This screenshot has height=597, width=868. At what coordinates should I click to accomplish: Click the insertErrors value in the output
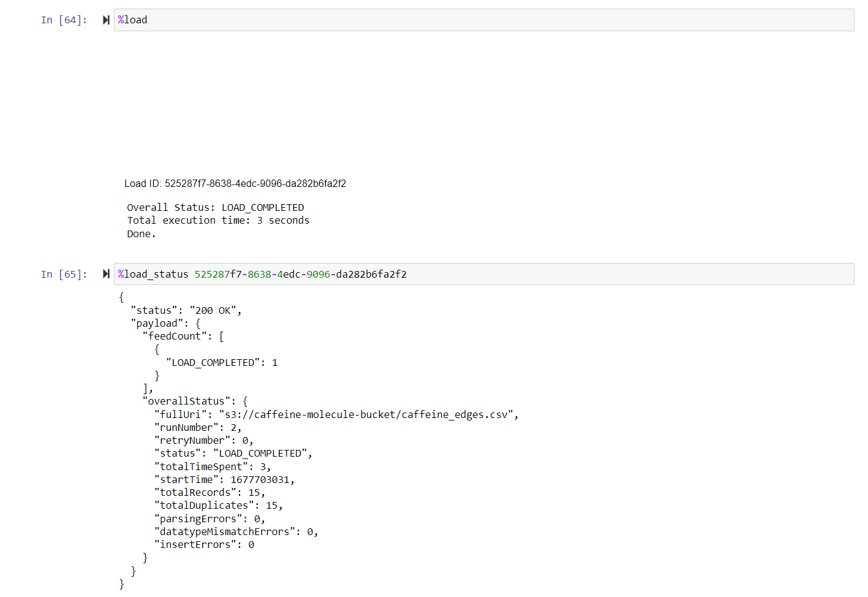click(x=205, y=544)
